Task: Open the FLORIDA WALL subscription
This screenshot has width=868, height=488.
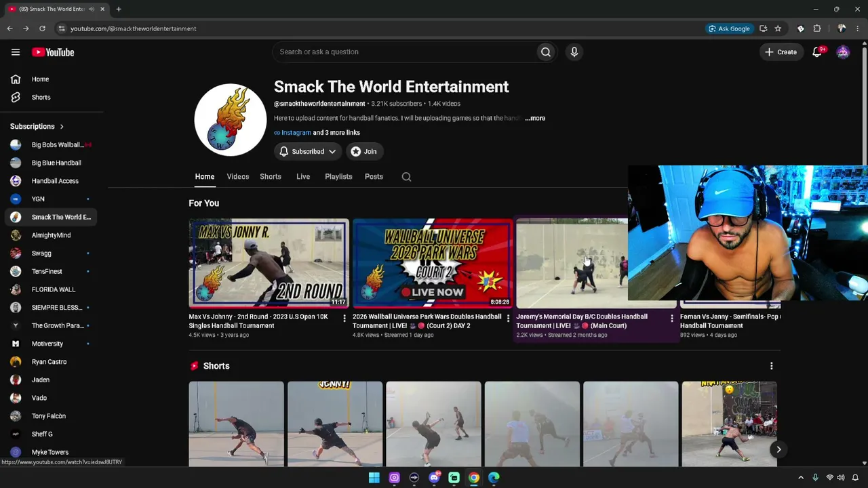Action: pos(52,289)
